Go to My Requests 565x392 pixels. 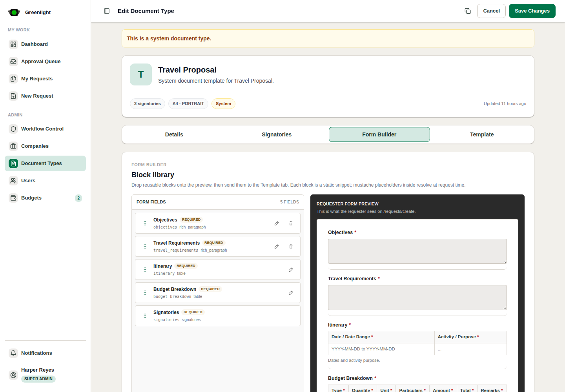pyautogui.click(x=45, y=79)
